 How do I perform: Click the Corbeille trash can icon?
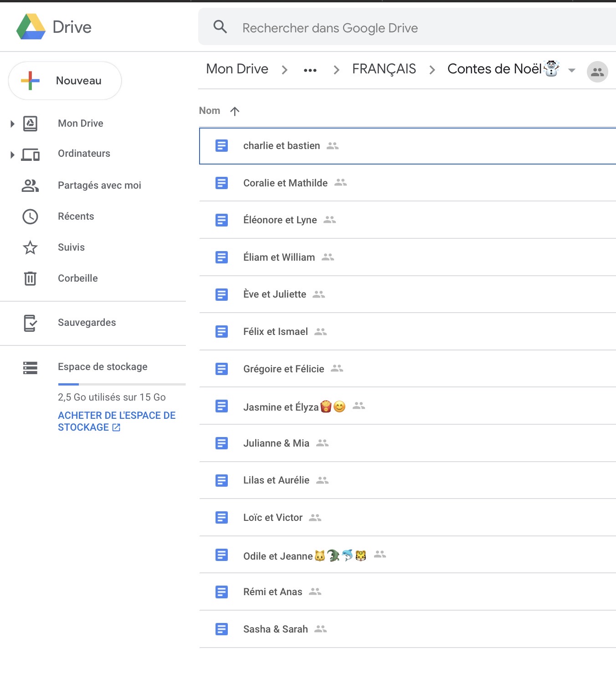pyautogui.click(x=30, y=278)
